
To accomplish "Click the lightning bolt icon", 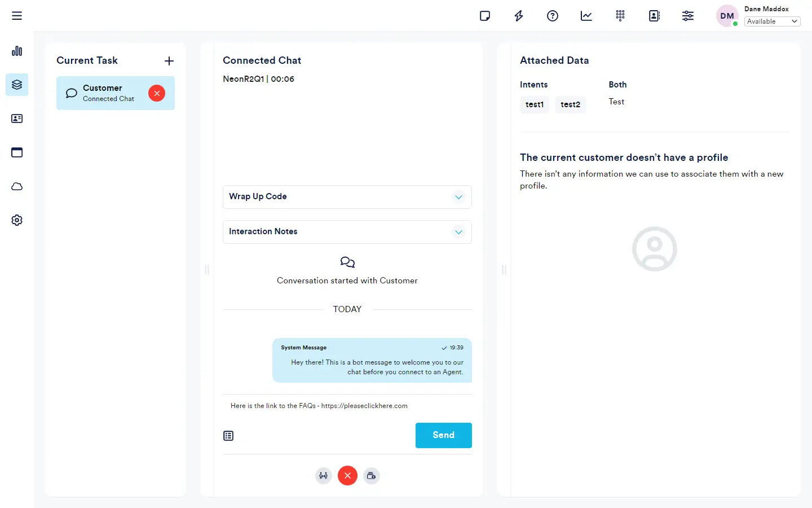I will (519, 16).
